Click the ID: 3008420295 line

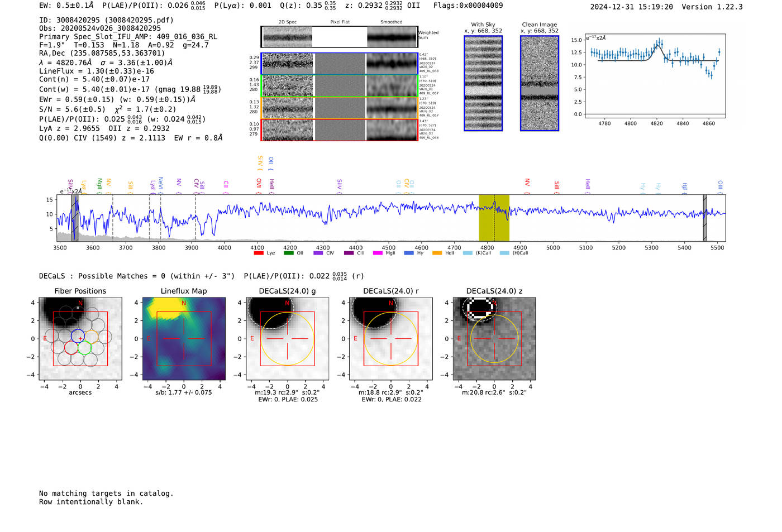[x=106, y=20]
